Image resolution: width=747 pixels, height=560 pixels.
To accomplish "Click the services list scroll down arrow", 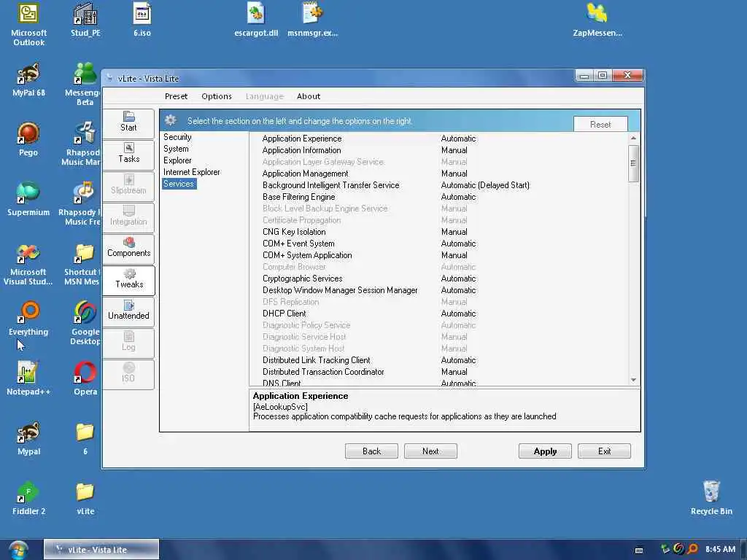I will coord(633,380).
